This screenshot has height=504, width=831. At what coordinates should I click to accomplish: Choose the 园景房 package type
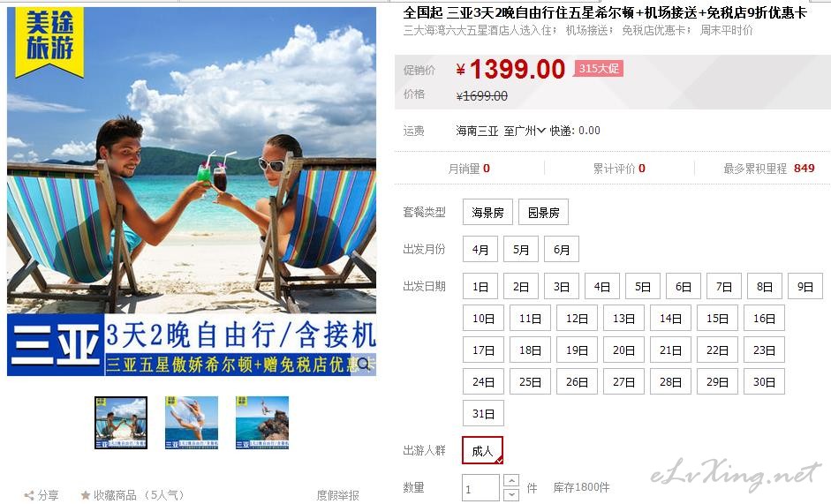[543, 212]
